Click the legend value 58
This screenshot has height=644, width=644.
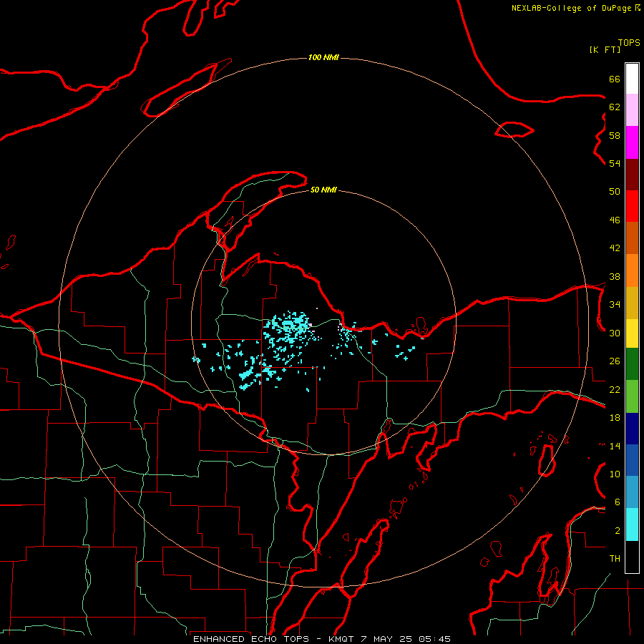pyautogui.click(x=615, y=135)
